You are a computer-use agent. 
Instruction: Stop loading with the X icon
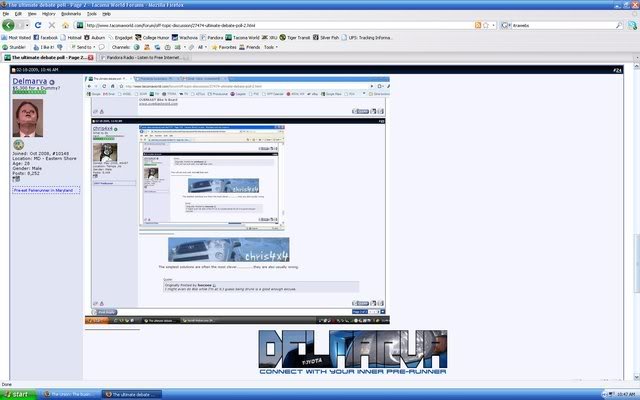coord(52,25)
